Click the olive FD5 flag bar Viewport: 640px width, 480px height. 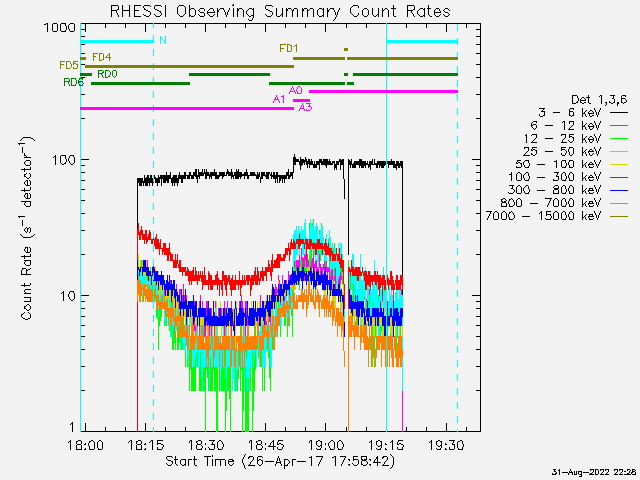pos(189,66)
